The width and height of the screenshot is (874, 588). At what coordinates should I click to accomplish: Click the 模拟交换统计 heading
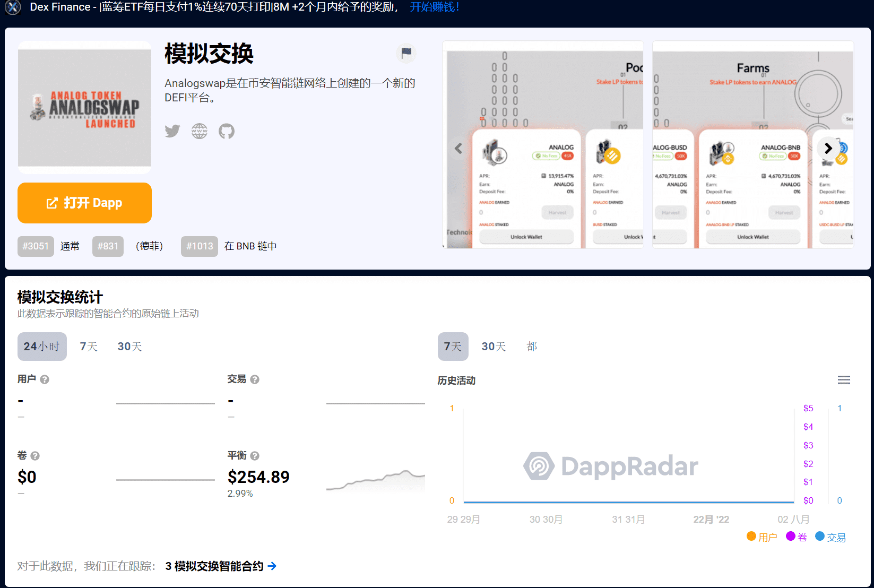[x=60, y=297]
